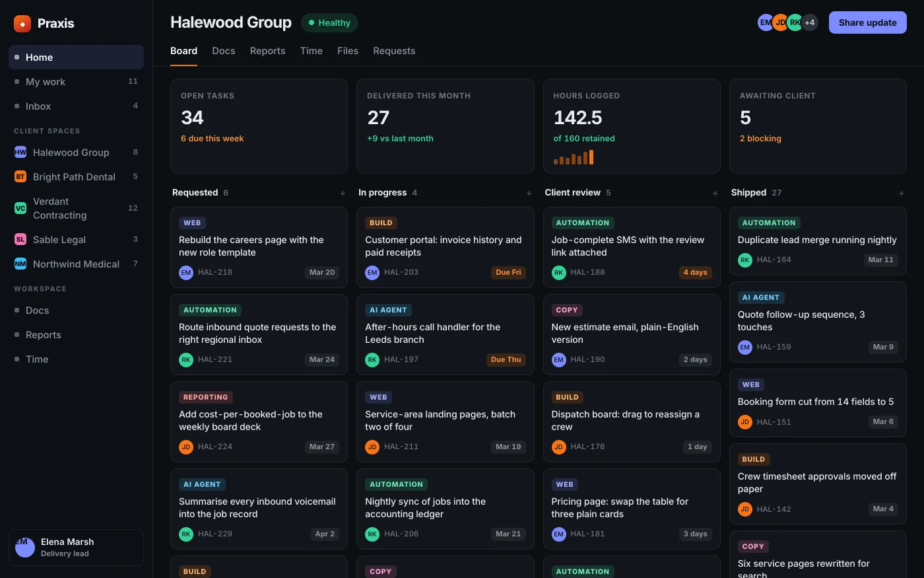Viewport: 924px width, 578px height.
Task: Switch to the Docs tab
Action: [224, 51]
